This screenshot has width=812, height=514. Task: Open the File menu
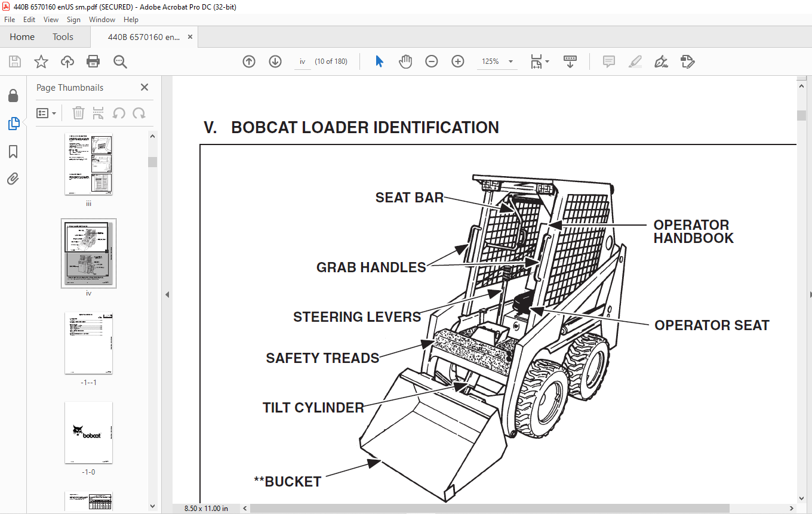10,20
